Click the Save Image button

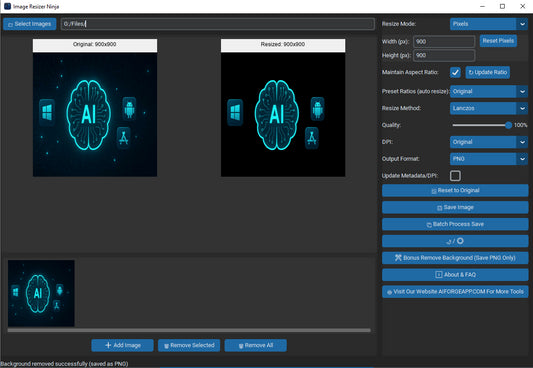(455, 207)
